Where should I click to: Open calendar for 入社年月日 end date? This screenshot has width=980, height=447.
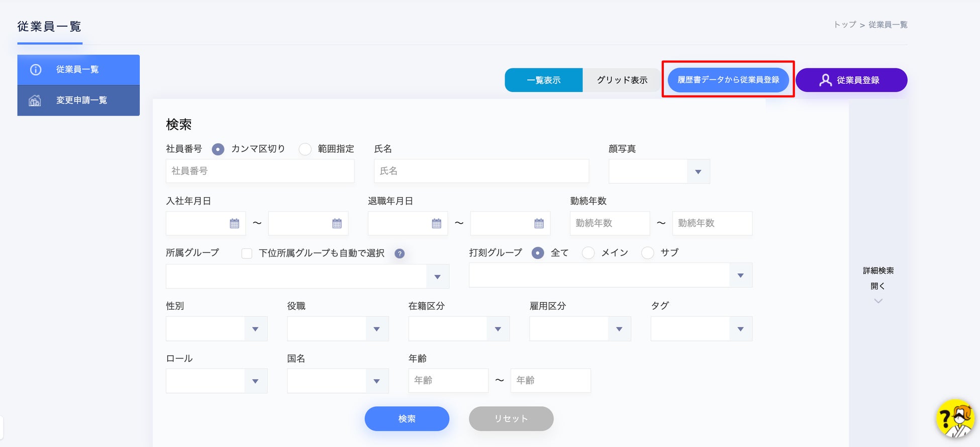(x=337, y=224)
